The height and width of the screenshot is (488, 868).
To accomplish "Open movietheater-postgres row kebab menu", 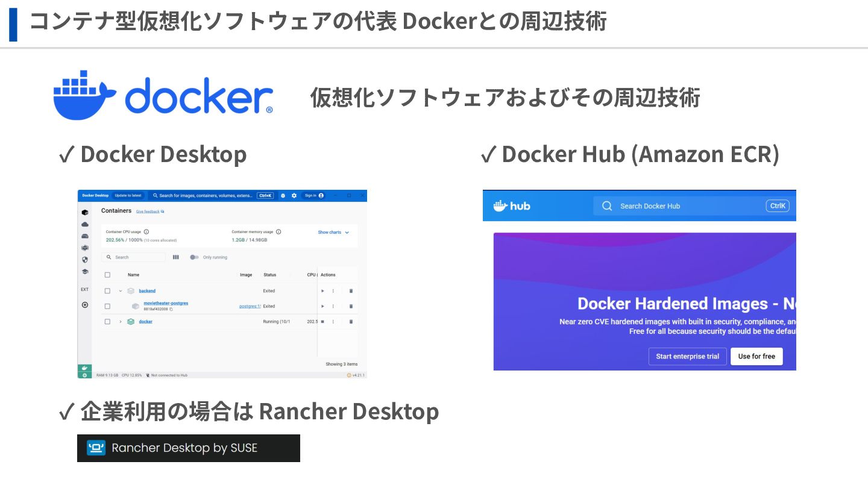I will coord(333,306).
